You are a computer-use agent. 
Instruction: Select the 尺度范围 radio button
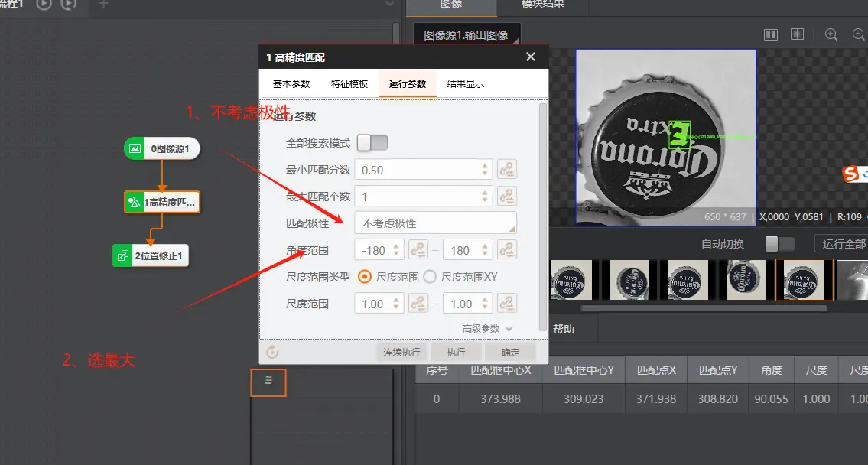[x=364, y=276]
